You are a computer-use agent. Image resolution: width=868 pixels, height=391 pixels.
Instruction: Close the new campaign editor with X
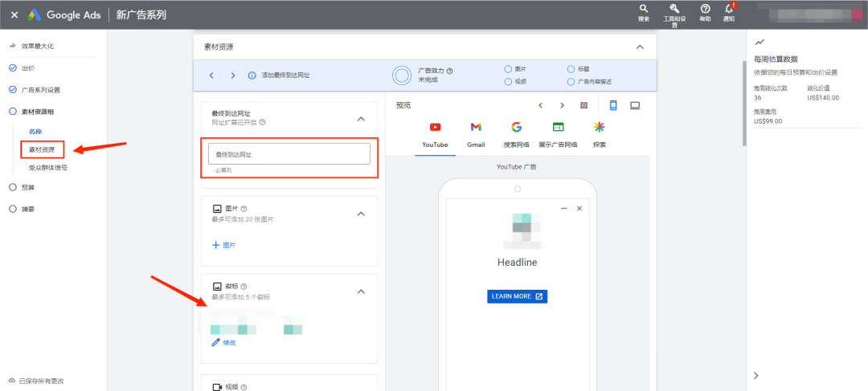(14, 15)
